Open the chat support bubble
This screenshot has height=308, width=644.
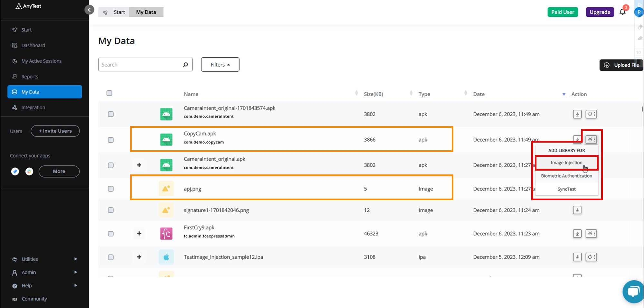coord(633,292)
